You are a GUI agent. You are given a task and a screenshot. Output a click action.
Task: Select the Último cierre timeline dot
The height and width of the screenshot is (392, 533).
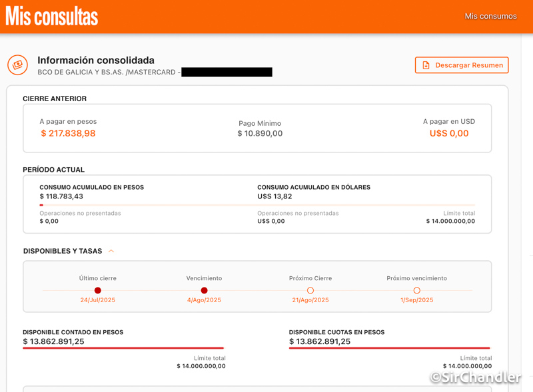coord(98,290)
